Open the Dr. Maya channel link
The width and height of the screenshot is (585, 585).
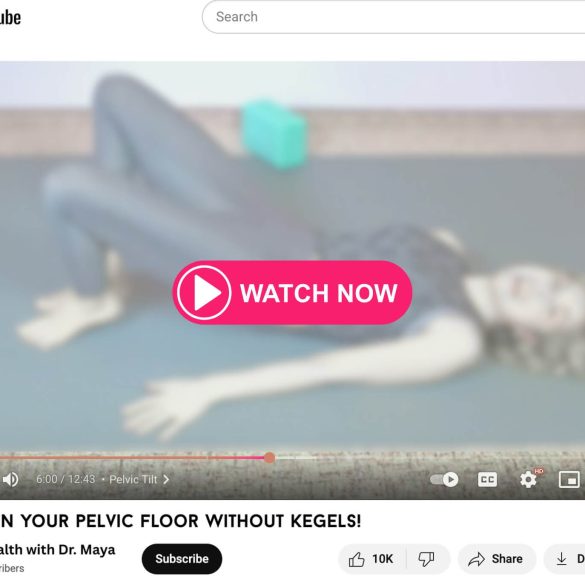point(57,550)
